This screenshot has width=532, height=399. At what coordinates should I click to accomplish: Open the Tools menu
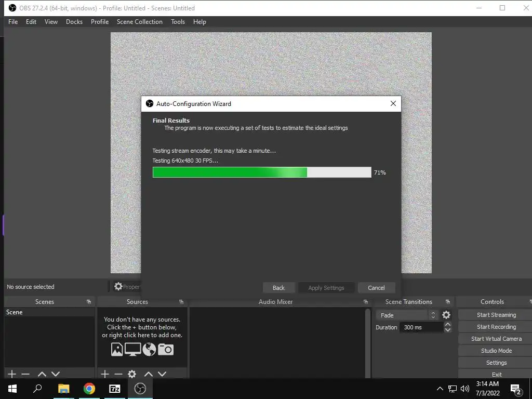pyautogui.click(x=178, y=22)
